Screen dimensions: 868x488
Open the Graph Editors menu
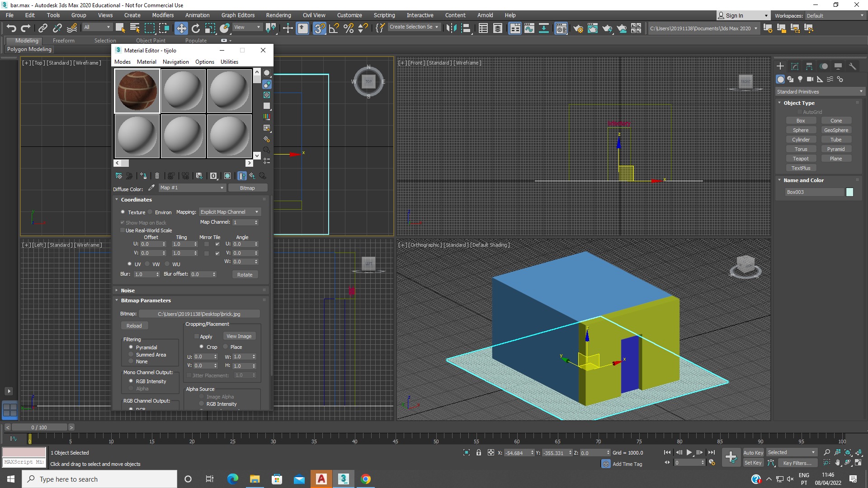tap(238, 15)
